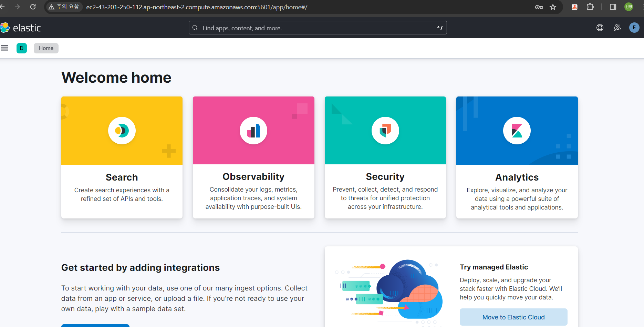
Task: Click the Elastic logo
Action: coord(21,28)
